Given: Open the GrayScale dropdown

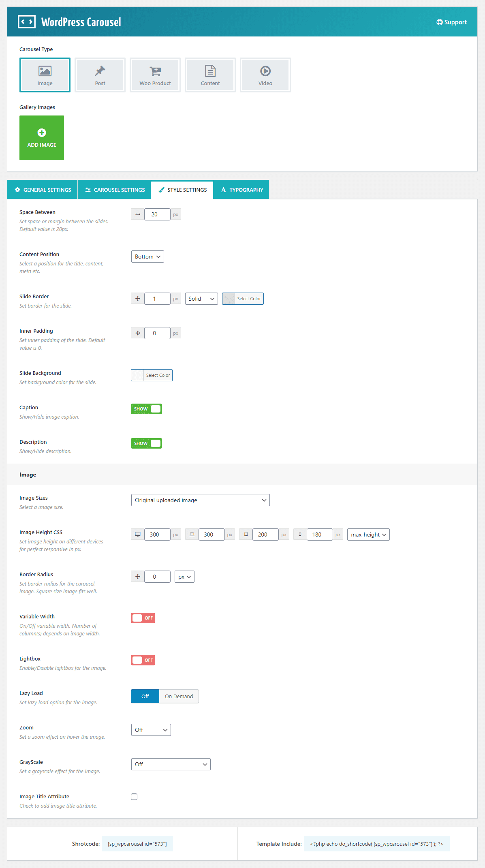Looking at the screenshot, I should point(171,764).
